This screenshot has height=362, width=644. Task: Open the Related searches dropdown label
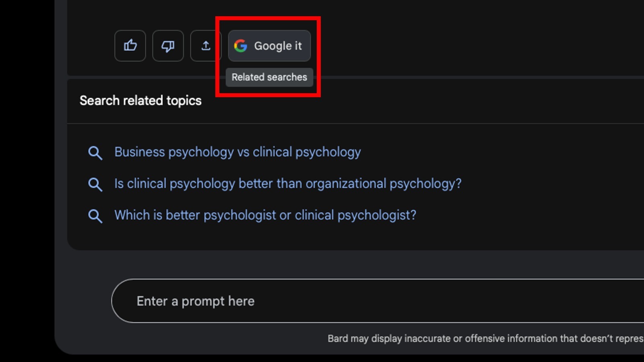click(x=269, y=77)
